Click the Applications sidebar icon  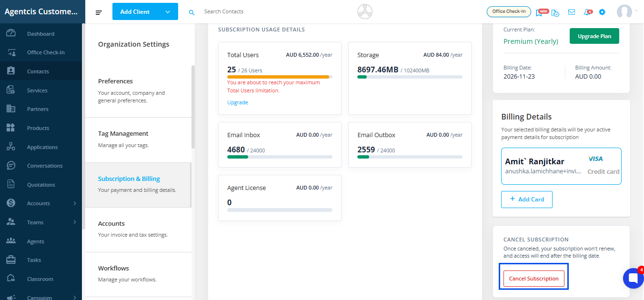(x=11, y=147)
